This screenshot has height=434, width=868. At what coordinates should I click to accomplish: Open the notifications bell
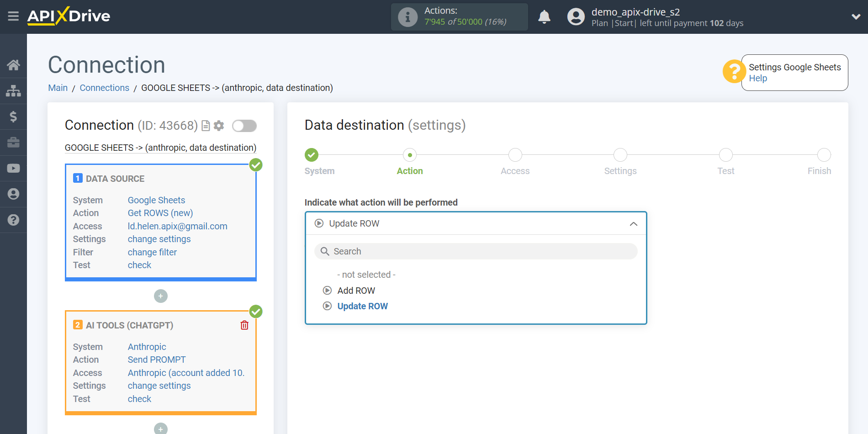(x=544, y=17)
